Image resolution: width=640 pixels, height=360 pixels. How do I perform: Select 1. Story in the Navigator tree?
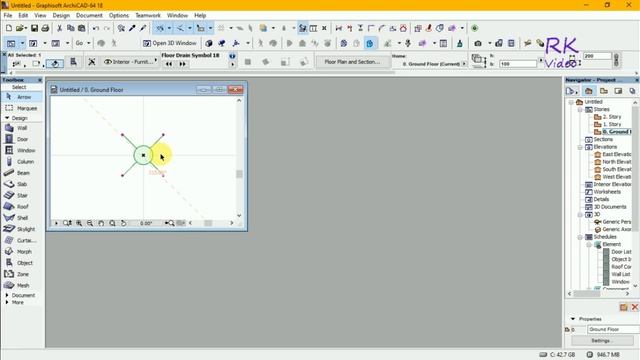click(x=612, y=124)
